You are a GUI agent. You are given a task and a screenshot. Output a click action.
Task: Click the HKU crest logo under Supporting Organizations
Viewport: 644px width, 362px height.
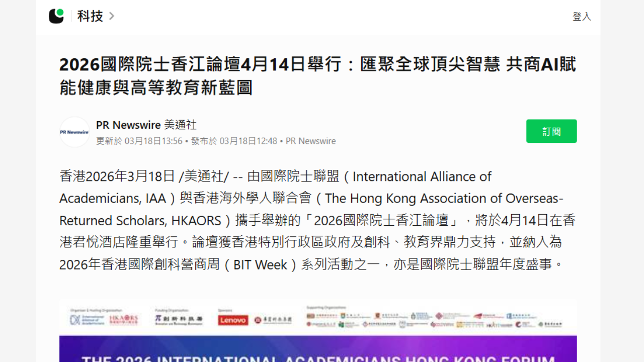tap(342, 316)
